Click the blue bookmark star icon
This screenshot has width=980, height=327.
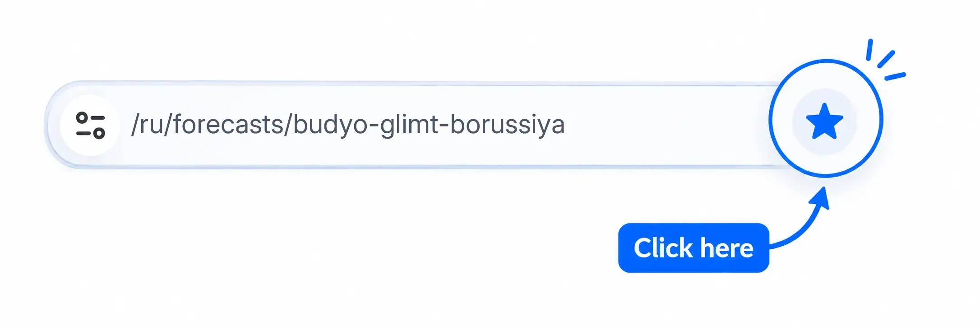point(824,121)
